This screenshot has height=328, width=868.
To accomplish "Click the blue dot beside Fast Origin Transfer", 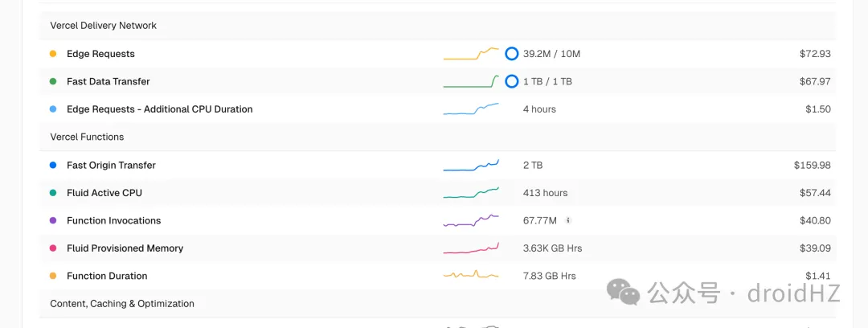I will click(x=53, y=165).
